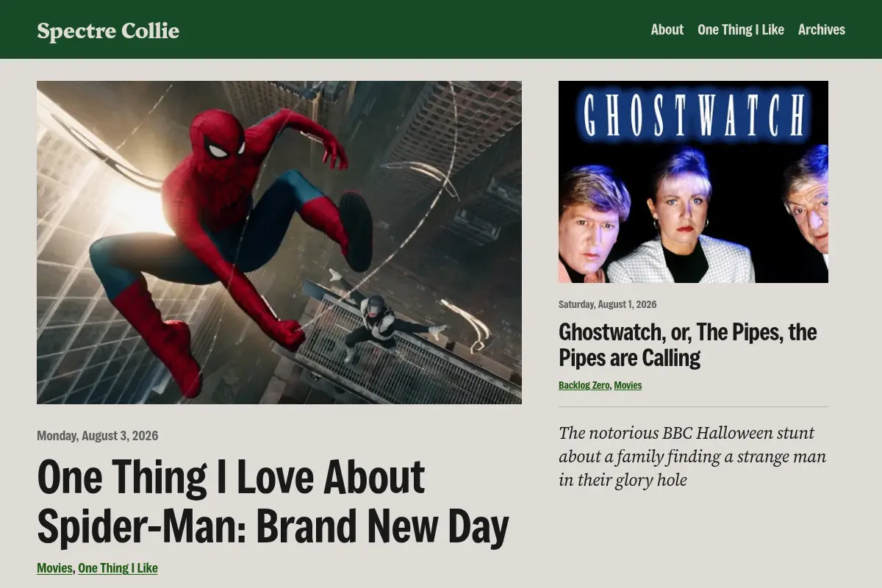Click the notorious BBC Halloween stunt excerpt
The width and height of the screenshot is (882, 588).
click(x=692, y=456)
